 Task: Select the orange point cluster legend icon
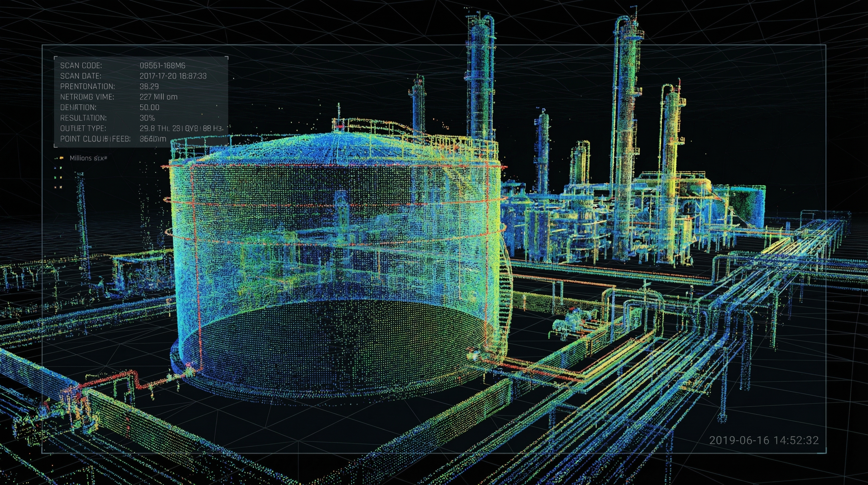[62, 158]
